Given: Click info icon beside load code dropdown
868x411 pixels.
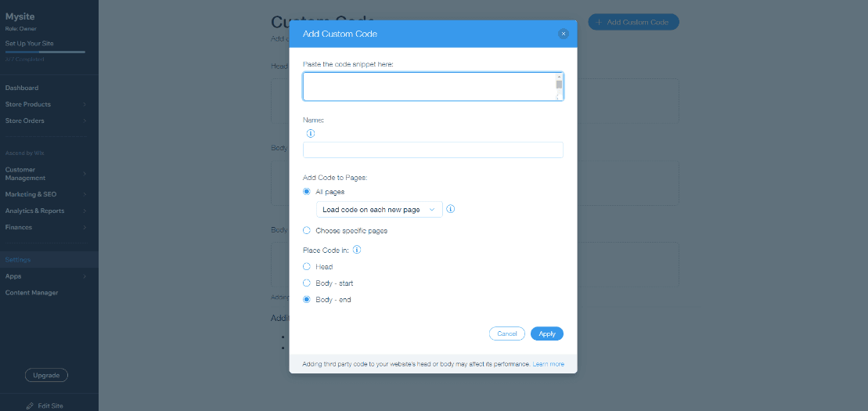Looking at the screenshot, I should click(x=451, y=210).
